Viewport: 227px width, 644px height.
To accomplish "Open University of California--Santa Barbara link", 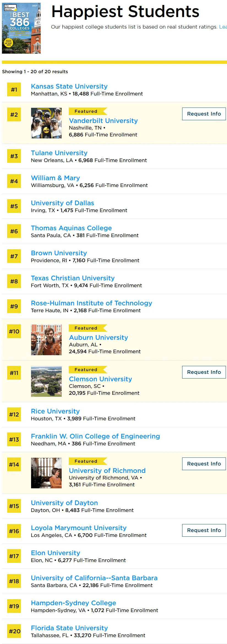I will tap(94, 578).
